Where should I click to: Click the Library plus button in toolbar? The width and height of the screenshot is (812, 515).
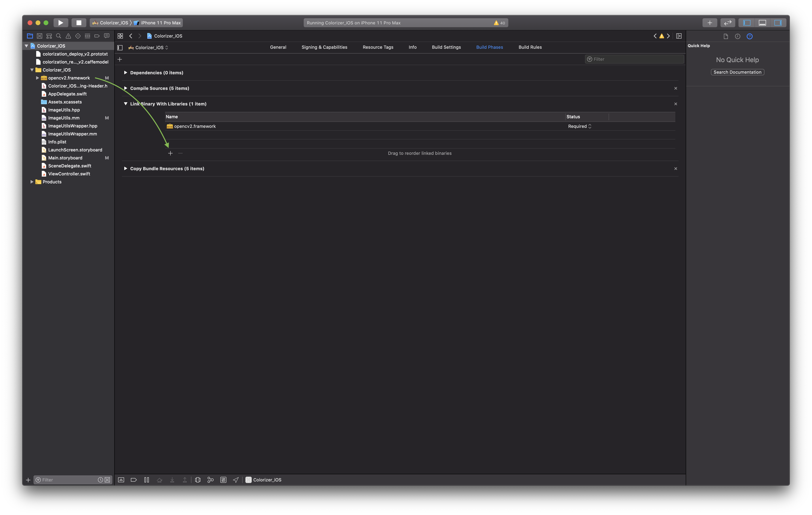click(710, 23)
